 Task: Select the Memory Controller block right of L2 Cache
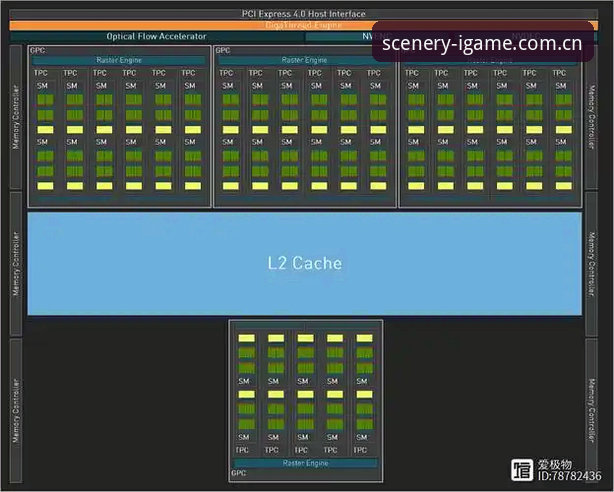tap(591, 264)
